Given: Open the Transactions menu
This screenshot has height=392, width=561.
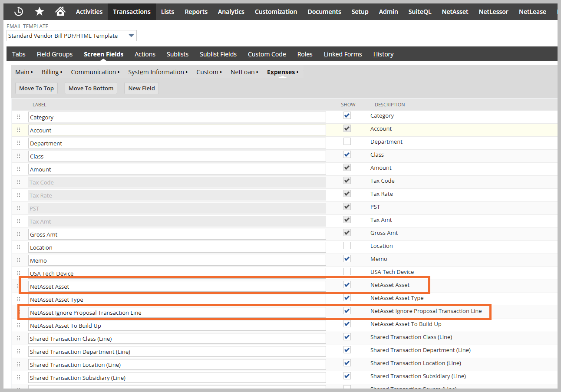Looking at the screenshot, I should tap(132, 12).
